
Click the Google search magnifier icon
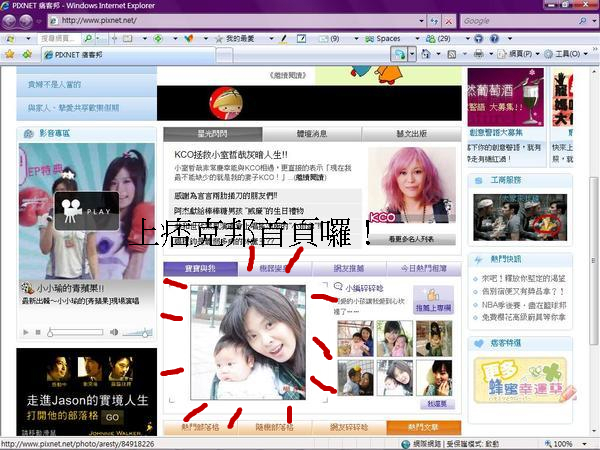(x=582, y=21)
